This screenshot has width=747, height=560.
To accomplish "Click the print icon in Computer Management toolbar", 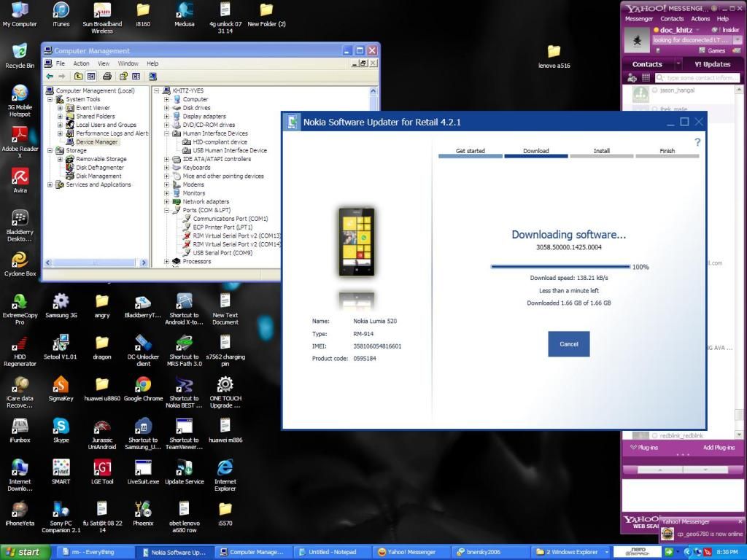I will tap(107, 76).
